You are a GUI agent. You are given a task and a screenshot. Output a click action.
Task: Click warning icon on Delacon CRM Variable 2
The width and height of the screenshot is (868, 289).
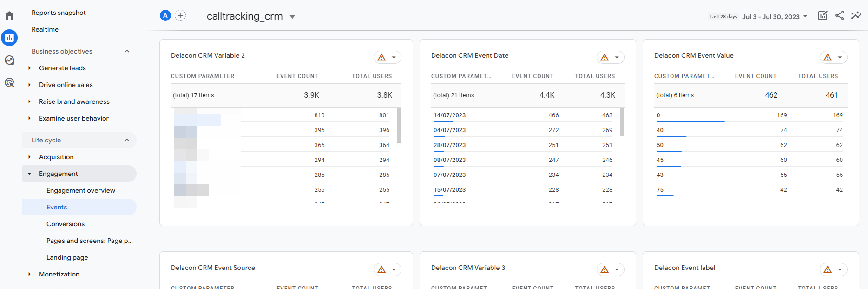point(381,57)
